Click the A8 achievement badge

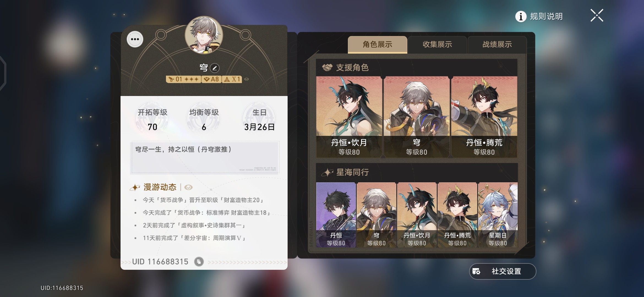click(211, 79)
